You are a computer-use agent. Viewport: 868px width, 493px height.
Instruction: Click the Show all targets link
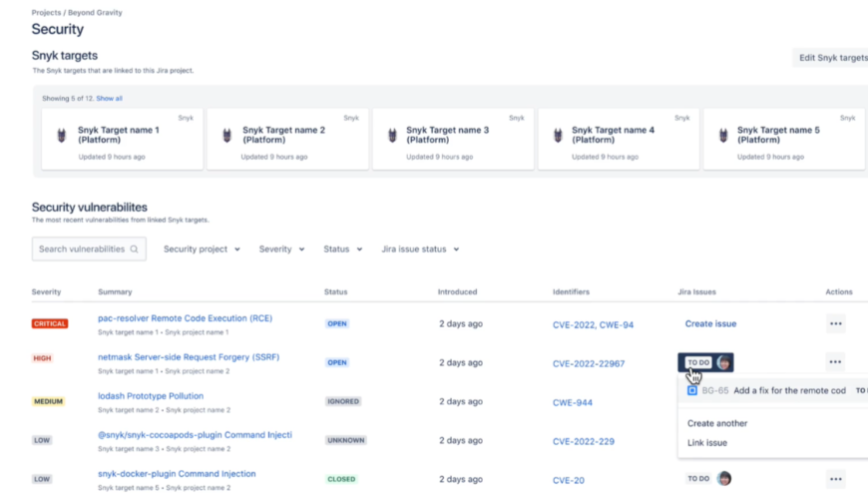tap(109, 99)
